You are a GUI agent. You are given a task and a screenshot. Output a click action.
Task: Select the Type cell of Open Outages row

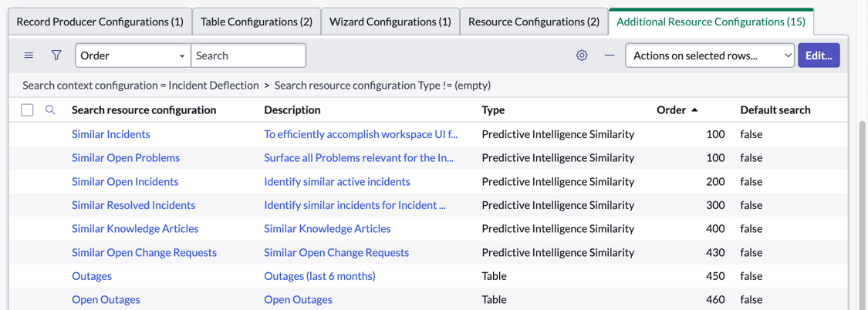coord(495,299)
